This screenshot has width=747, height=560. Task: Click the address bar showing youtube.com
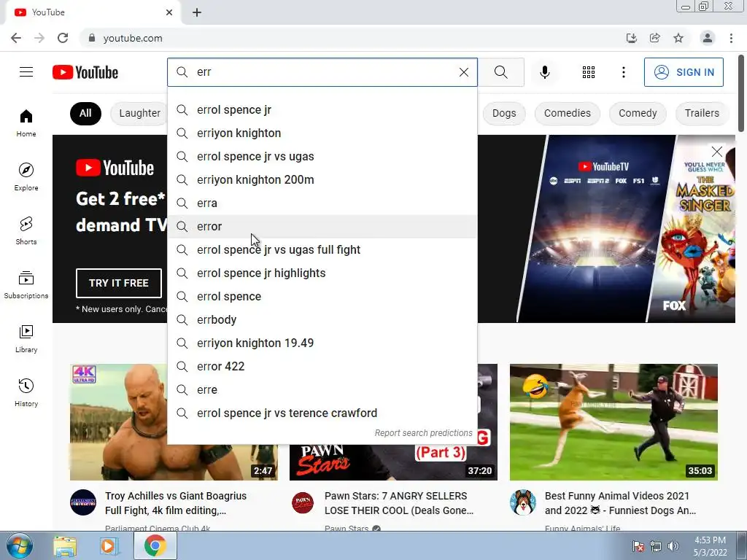[x=352, y=38]
